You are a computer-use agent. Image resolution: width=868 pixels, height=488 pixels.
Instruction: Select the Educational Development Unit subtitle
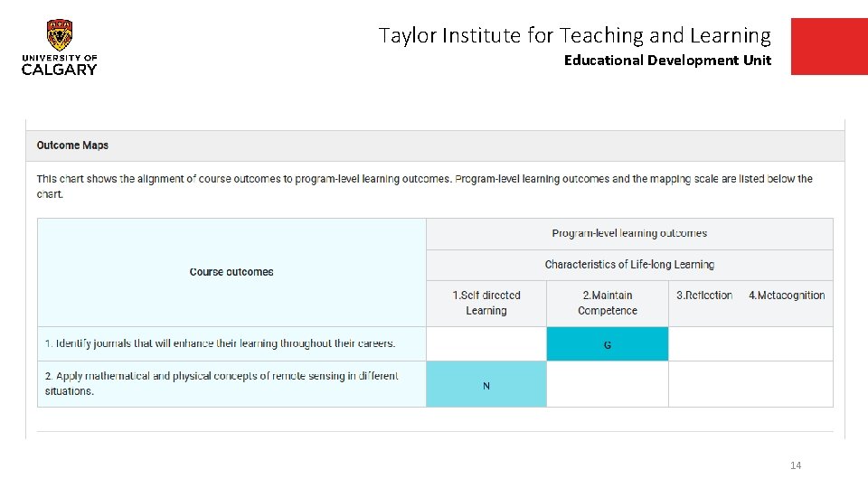(667, 61)
